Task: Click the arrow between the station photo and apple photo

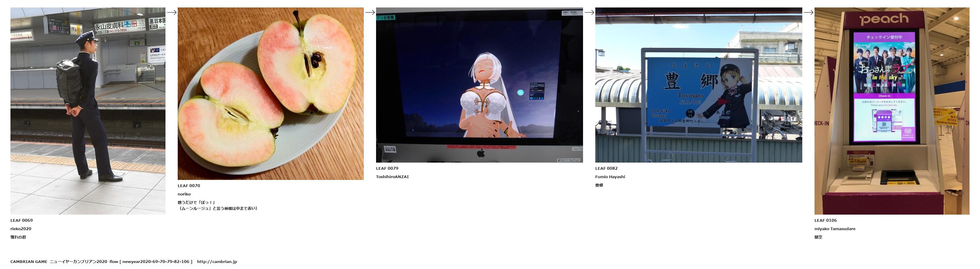Action: tap(171, 12)
